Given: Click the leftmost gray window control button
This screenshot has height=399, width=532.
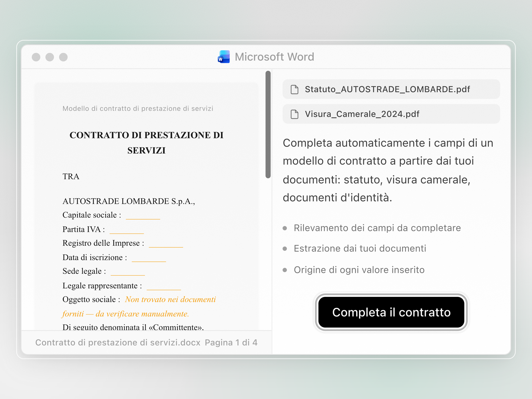Looking at the screenshot, I should coord(36,57).
